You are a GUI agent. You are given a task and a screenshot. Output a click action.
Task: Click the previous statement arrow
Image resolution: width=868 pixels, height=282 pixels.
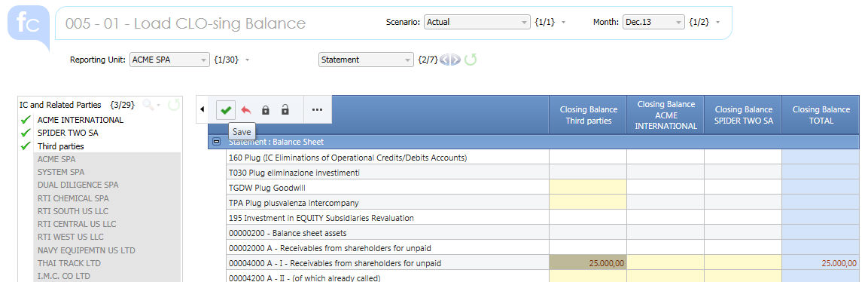click(444, 60)
